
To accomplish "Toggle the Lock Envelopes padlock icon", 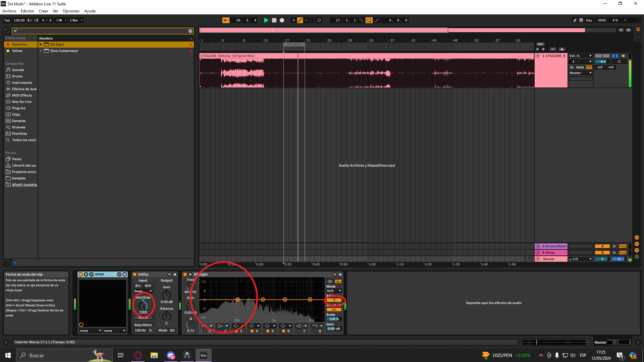I will coord(562,49).
